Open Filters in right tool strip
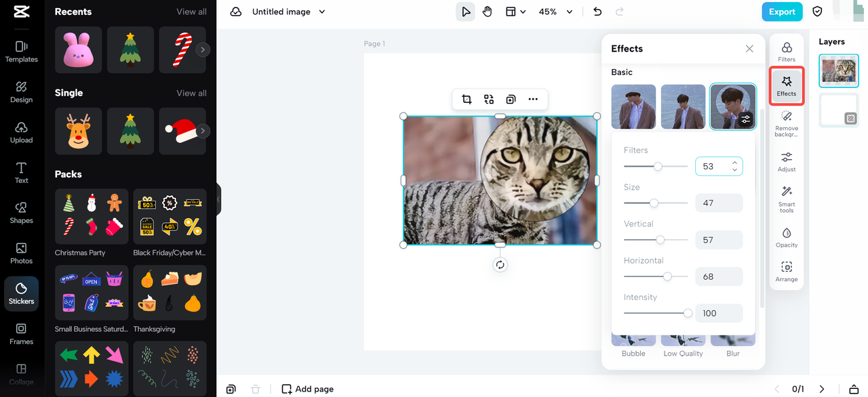This screenshot has height=397, width=868. pyautogui.click(x=787, y=51)
